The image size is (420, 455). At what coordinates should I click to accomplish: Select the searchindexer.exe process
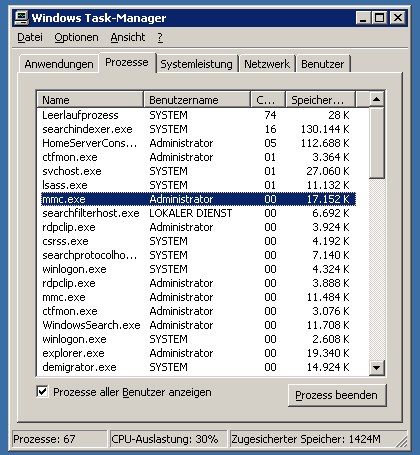[x=198, y=129]
